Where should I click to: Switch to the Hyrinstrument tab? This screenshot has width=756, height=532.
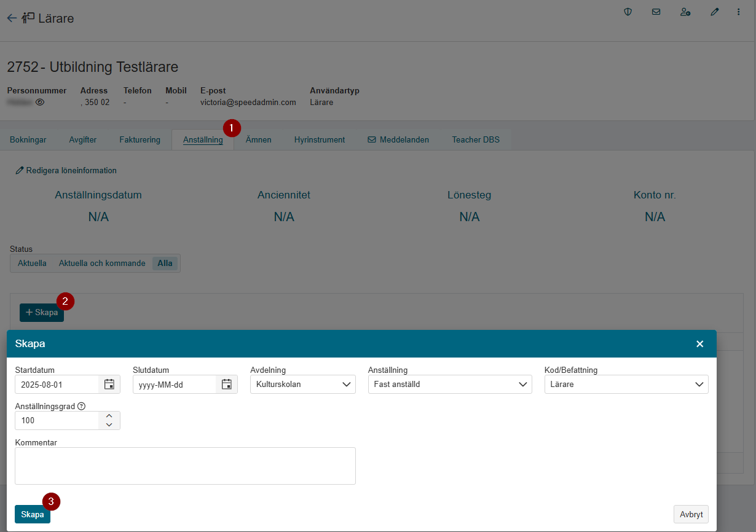pos(320,139)
